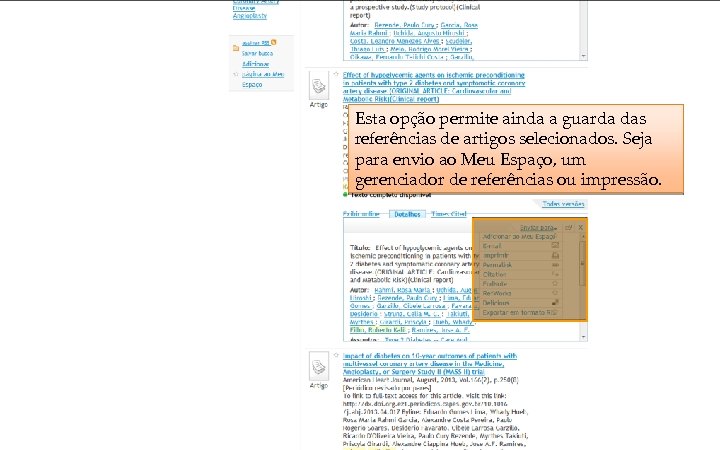Screen dimensions: 720x450
Task: Click the scroll-down arrow of the top article panel
Action: (x=583, y=56)
